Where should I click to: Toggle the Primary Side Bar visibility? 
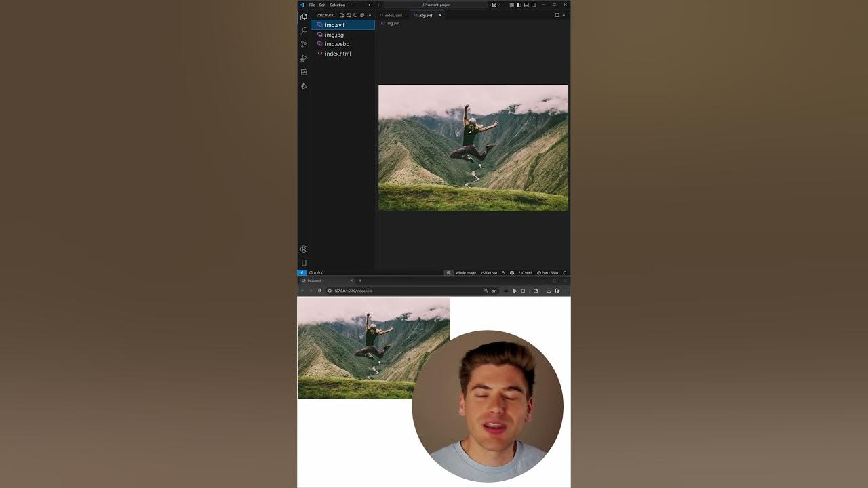coord(519,5)
